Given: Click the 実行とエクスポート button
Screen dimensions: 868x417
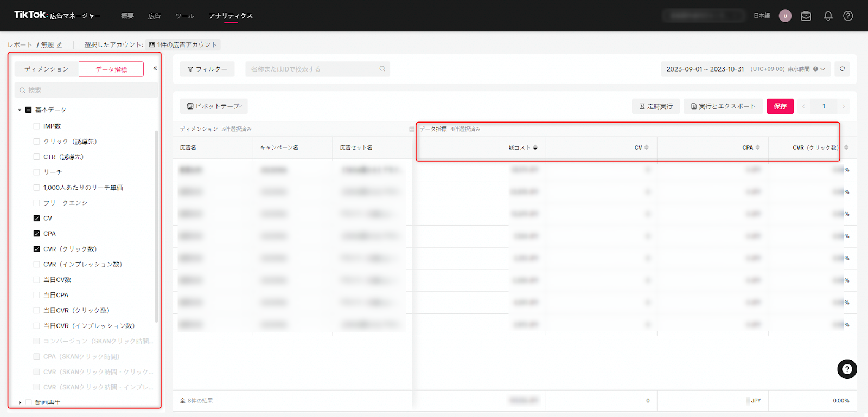Looking at the screenshot, I should (x=723, y=106).
